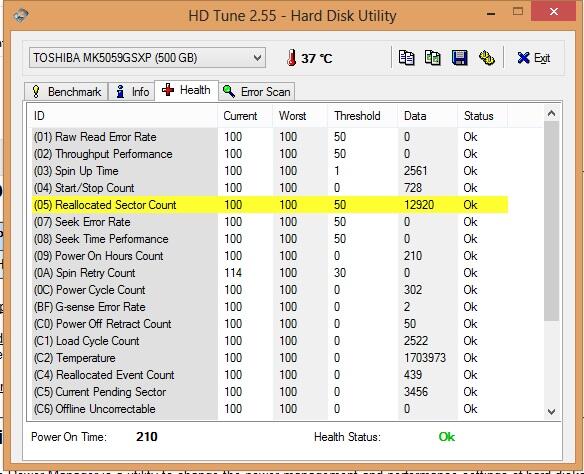Minimize the HD Tune window
This screenshot has width=584, height=474.
pos(491,13)
